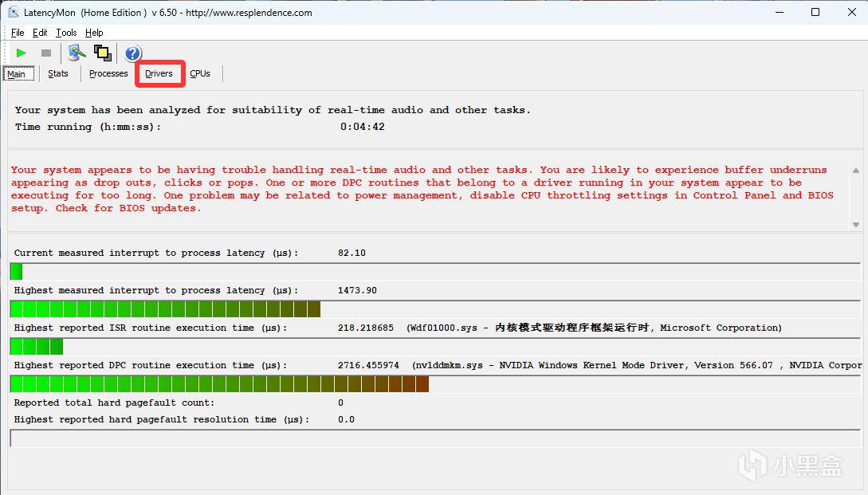This screenshot has width=868, height=495.
Task: Click 'Time running (h:mm:ss):' label
Action: click(x=88, y=127)
